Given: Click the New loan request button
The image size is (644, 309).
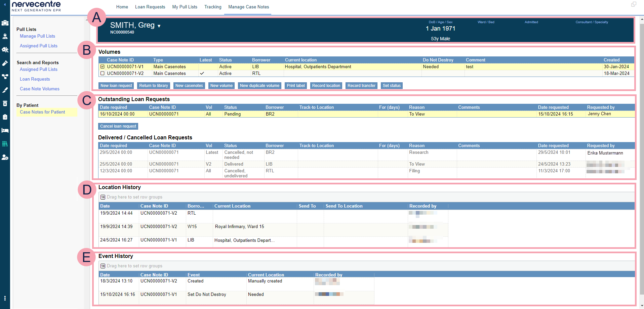Looking at the screenshot, I should coord(116,86).
